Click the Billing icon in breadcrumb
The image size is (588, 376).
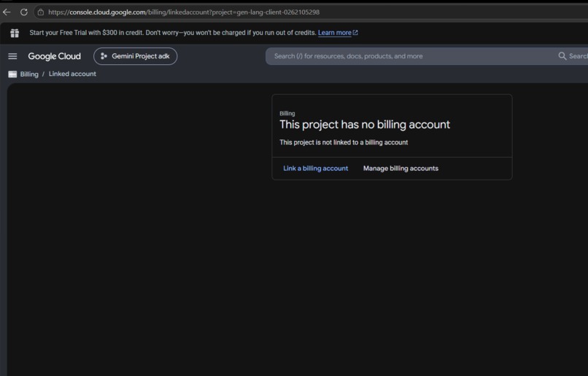tap(12, 74)
